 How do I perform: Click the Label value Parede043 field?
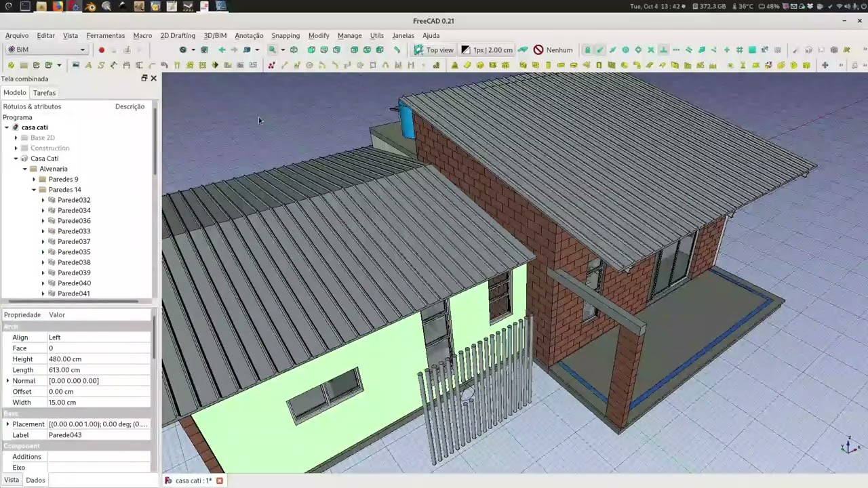click(x=98, y=435)
